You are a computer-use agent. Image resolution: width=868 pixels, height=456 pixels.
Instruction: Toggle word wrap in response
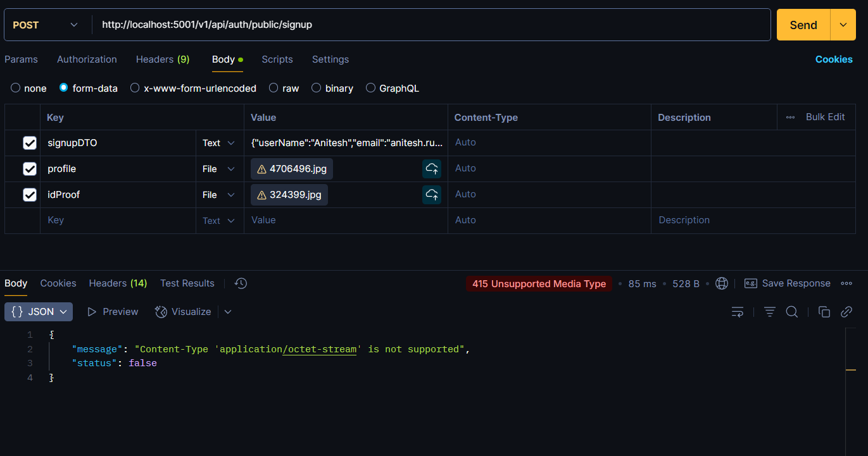738,312
